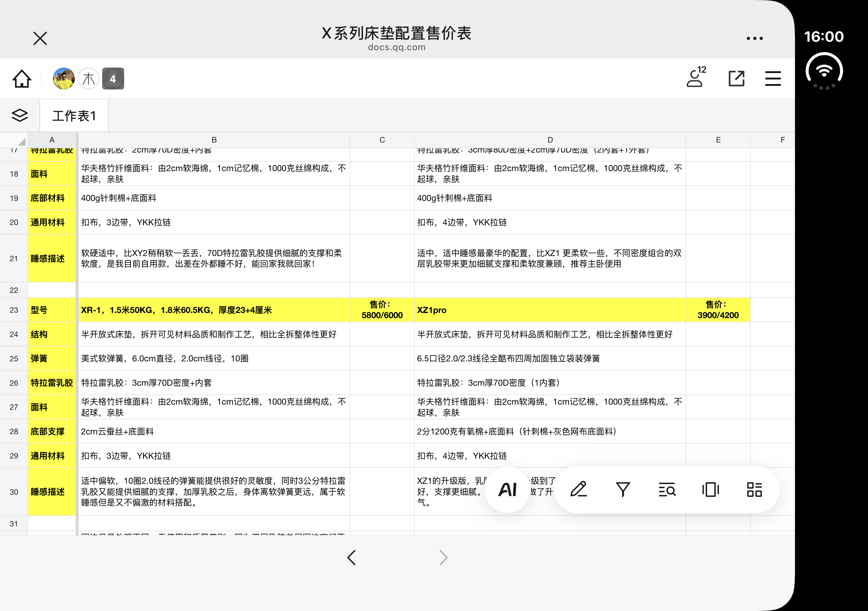Close the document with the X icon
The width and height of the screenshot is (868, 611).
[40, 38]
